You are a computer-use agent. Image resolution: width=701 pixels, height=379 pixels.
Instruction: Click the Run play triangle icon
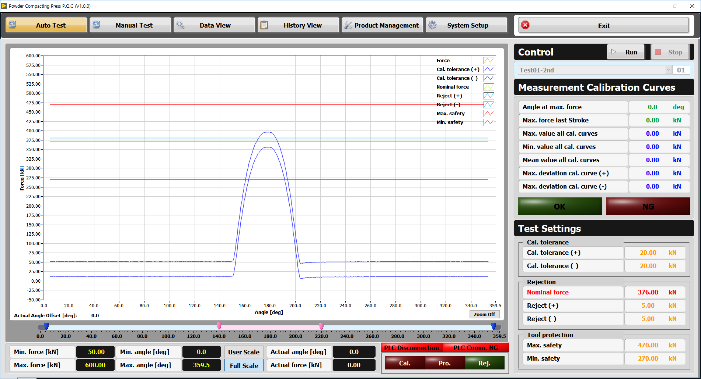tap(614, 52)
